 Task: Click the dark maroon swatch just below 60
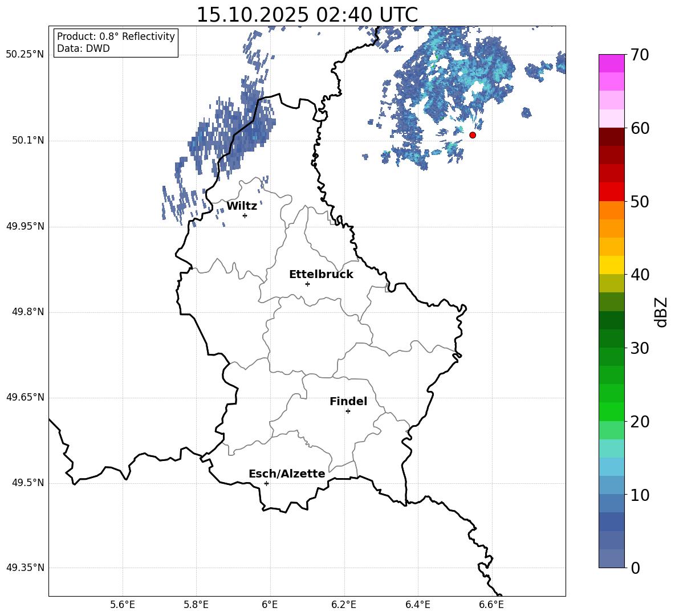tap(611, 137)
